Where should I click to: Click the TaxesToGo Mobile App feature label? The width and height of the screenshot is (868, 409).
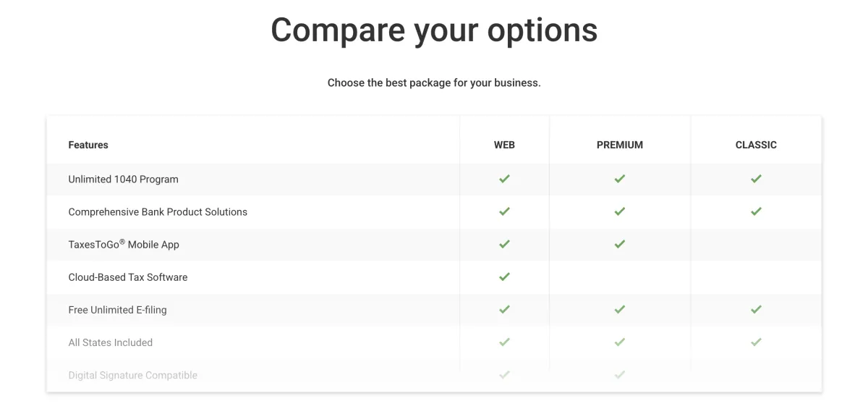(124, 244)
